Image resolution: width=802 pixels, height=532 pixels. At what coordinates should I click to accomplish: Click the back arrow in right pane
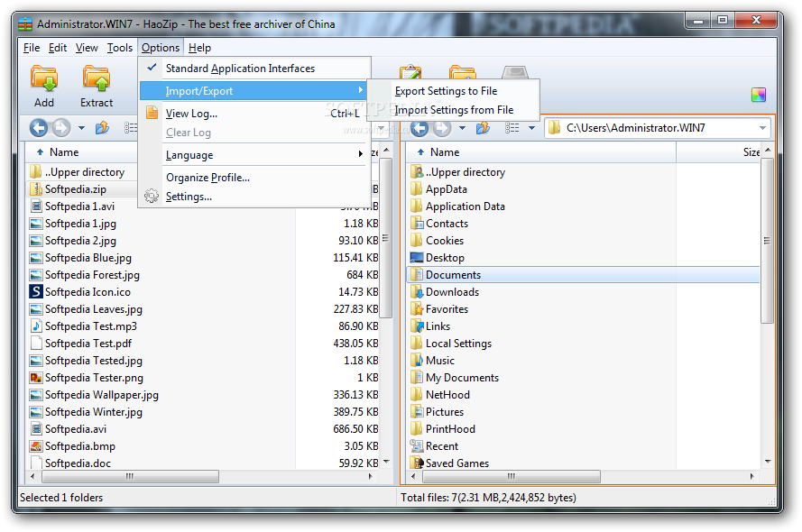419,127
